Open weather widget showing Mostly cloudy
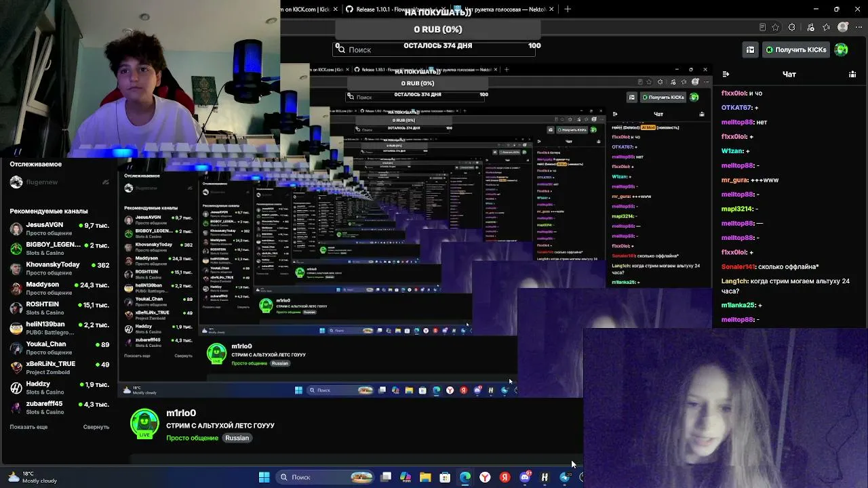The width and height of the screenshot is (868, 488). point(33,477)
